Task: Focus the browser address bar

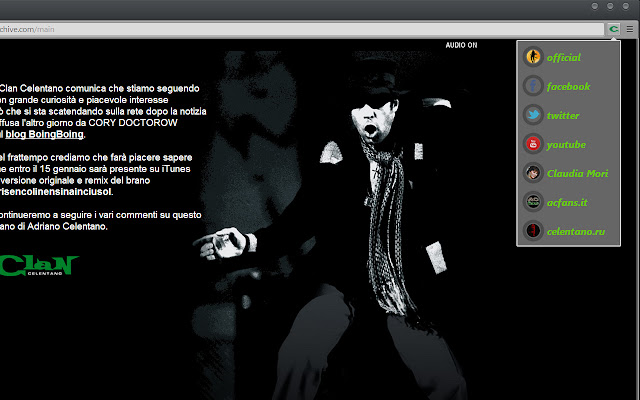Action: (301, 29)
